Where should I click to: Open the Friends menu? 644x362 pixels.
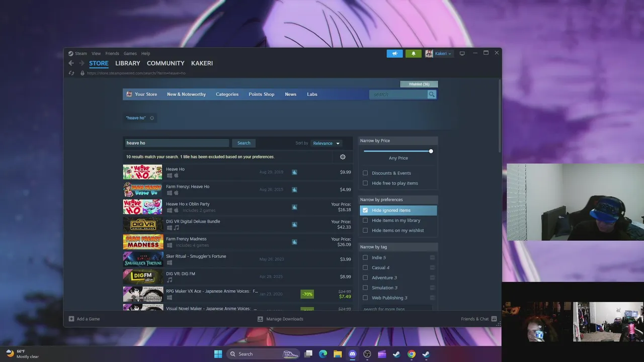pos(112,53)
